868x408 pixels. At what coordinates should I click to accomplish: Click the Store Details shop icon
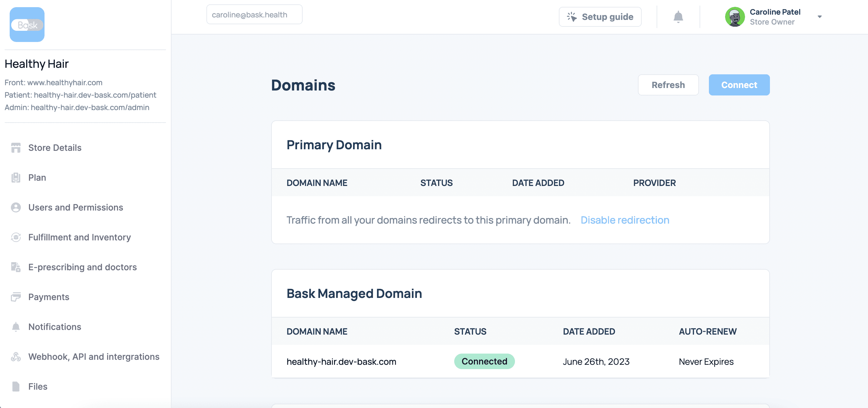(x=16, y=148)
